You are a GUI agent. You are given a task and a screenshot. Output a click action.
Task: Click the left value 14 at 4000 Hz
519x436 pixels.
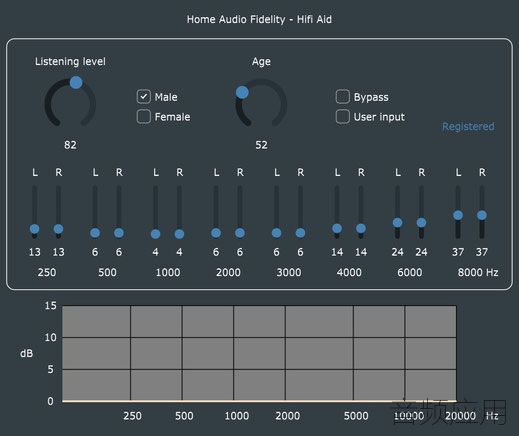[x=337, y=252]
